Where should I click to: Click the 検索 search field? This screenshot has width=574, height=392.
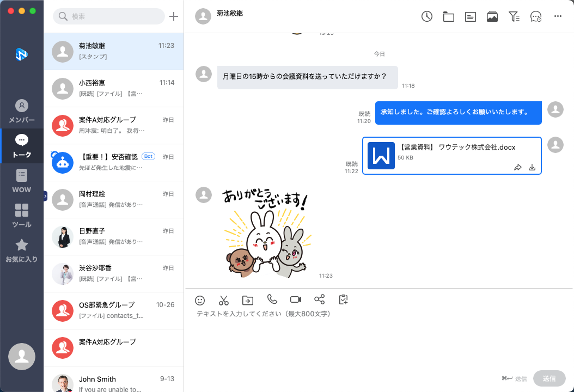click(109, 16)
